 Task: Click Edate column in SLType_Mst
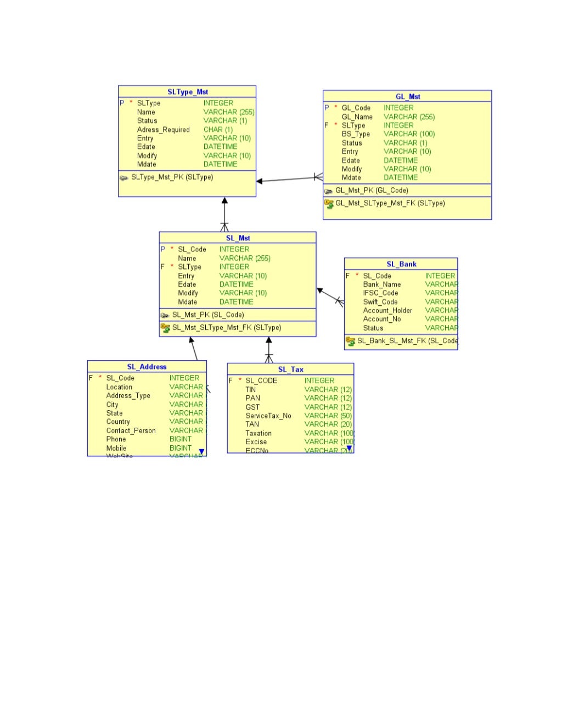pos(147,147)
